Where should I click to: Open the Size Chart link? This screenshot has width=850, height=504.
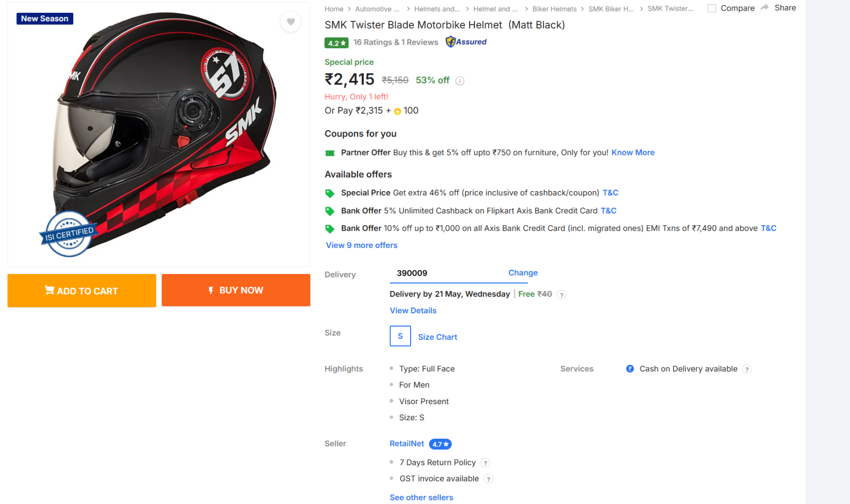pyautogui.click(x=437, y=337)
